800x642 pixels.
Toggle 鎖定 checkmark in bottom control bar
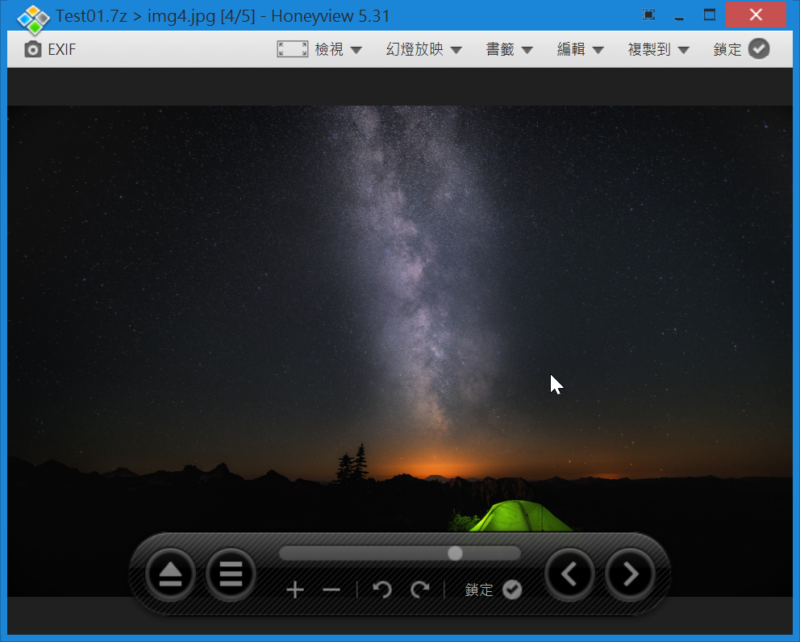[512, 590]
